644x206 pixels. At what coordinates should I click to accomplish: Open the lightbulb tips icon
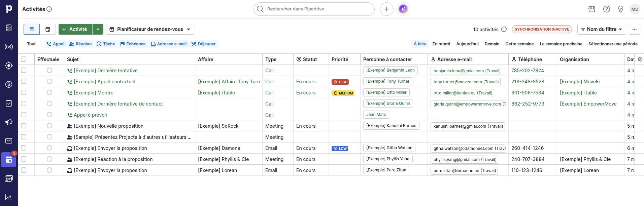[x=621, y=9]
